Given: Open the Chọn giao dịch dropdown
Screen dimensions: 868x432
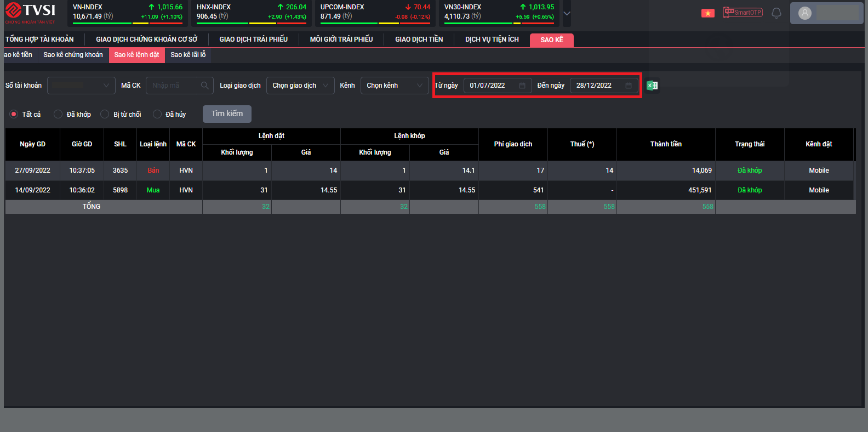Looking at the screenshot, I should [300, 86].
